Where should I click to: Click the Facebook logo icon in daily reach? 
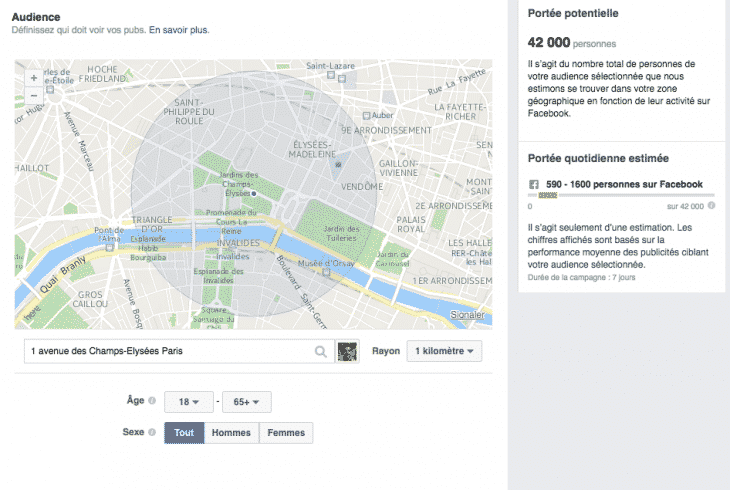(534, 184)
